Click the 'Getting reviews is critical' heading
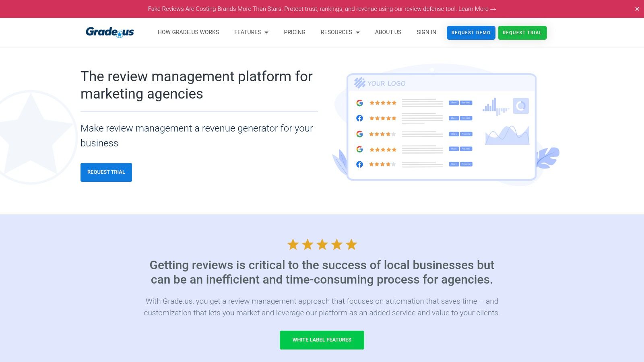 coord(322,272)
